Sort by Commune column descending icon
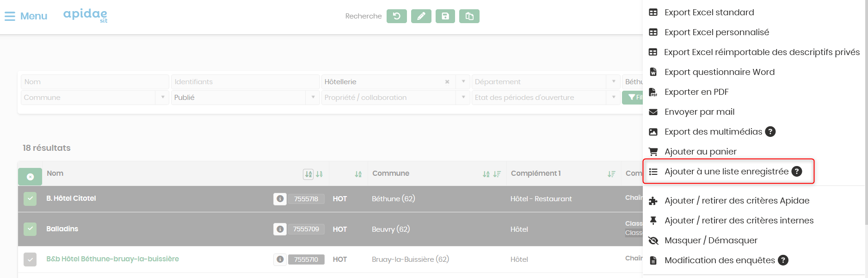Image resolution: width=868 pixels, height=278 pixels. (x=497, y=174)
